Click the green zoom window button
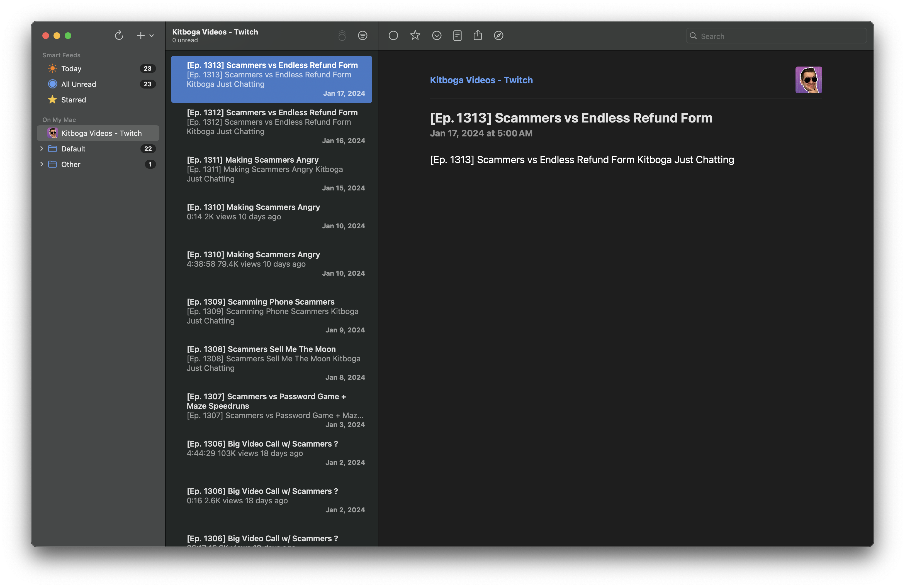Image resolution: width=905 pixels, height=588 pixels. (x=68, y=35)
